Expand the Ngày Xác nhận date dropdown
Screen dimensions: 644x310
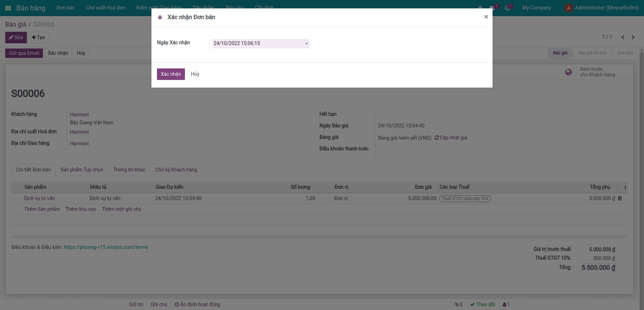pyautogui.click(x=307, y=44)
